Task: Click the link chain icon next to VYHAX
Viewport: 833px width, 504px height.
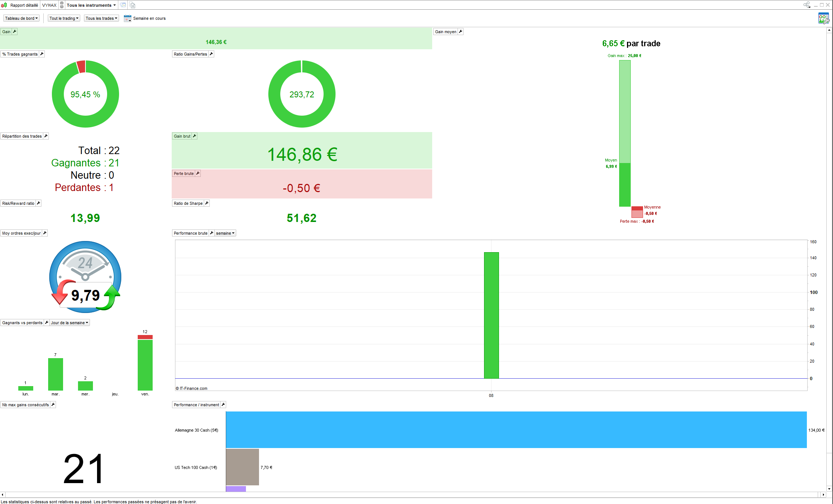Action: [x=62, y=5]
